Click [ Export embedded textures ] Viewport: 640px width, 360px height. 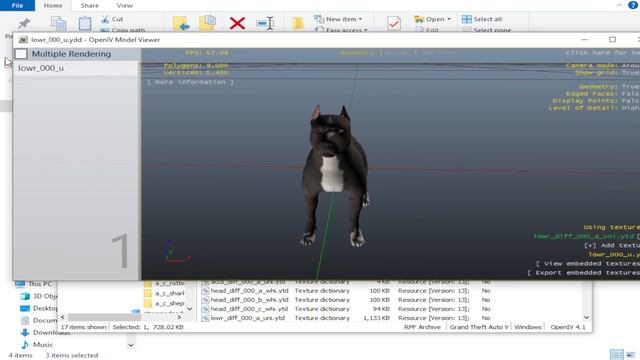(x=583, y=273)
